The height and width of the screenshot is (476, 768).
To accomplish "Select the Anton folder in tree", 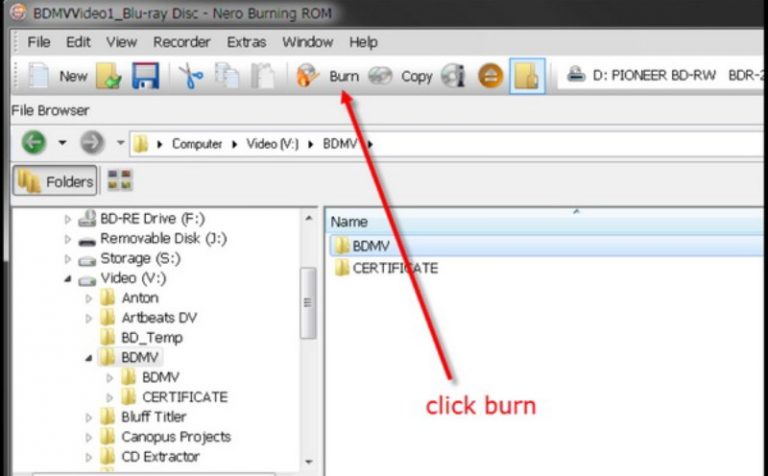I will click(x=140, y=298).
